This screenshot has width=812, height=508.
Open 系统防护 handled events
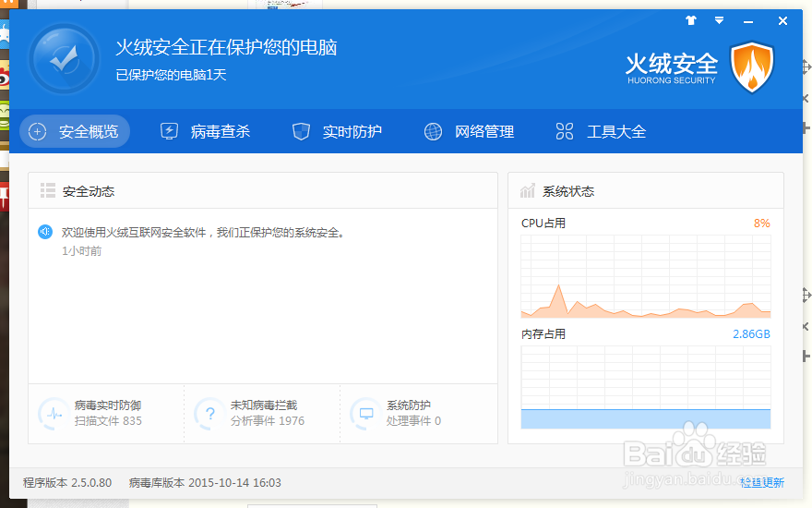(418, 414)
